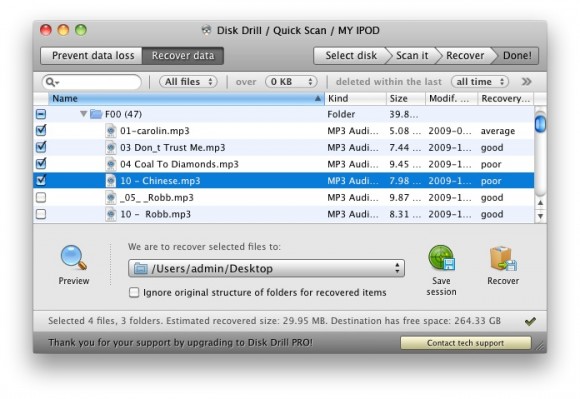This screenshot has height=399, width=580.
Task: Uncheck 10 - Chinese.mp3 checkbox
Action: (x=41, y=180)
